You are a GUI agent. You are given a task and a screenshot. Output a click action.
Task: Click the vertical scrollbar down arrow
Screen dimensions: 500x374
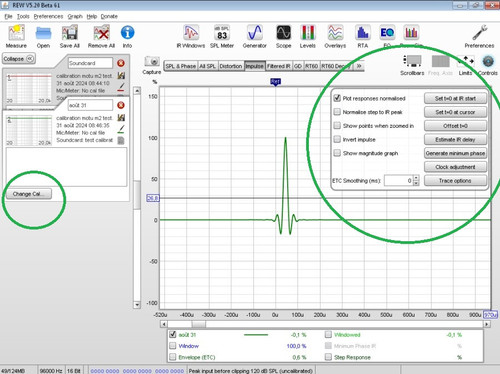click(137, 305)
